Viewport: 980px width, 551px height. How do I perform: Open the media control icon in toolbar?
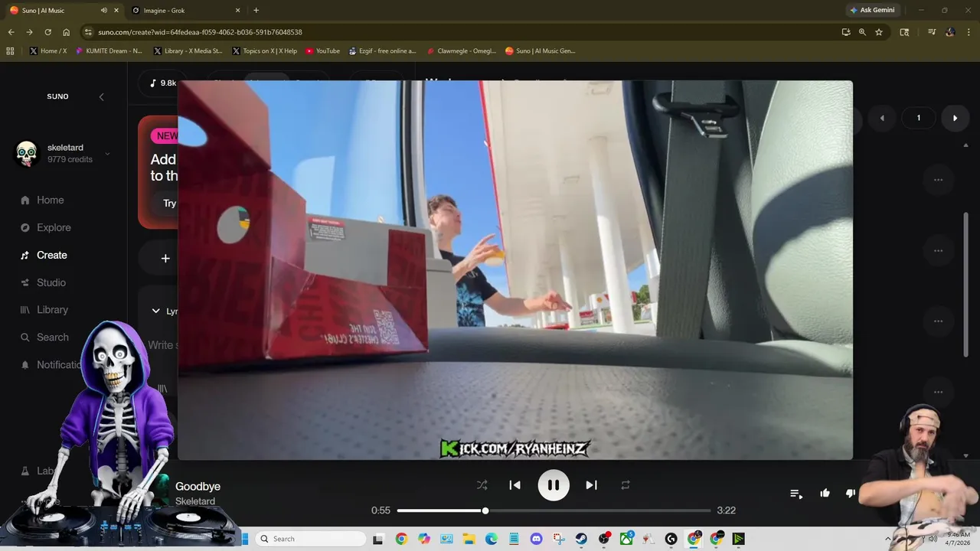pos(932,32)
